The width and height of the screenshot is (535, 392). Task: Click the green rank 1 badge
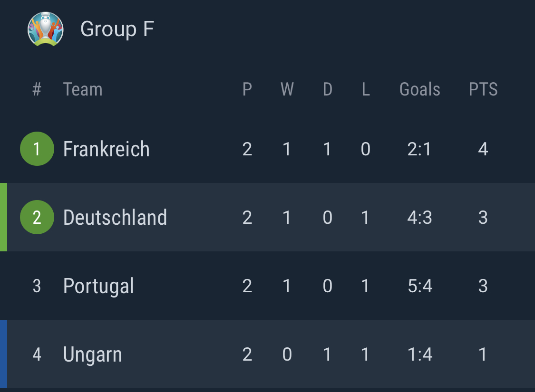point(37,149)
